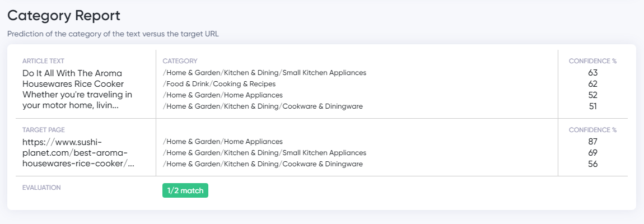Image resolution: width=644 pixels, height=224 pixels.
Task: Click the ARTICLE TEXT column label
Action: [43, 61]
